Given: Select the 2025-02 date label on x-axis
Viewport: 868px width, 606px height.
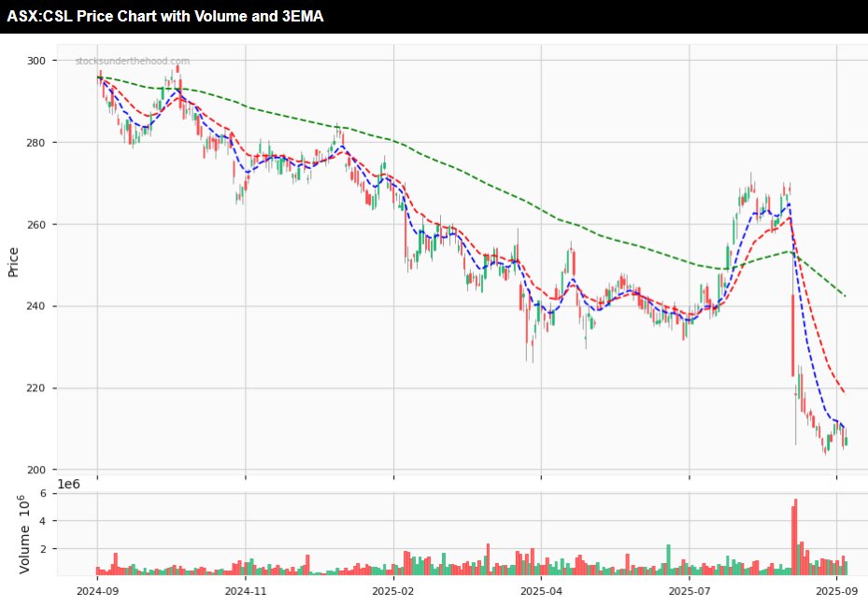Looking at the screenshot, I should point(393,590).
